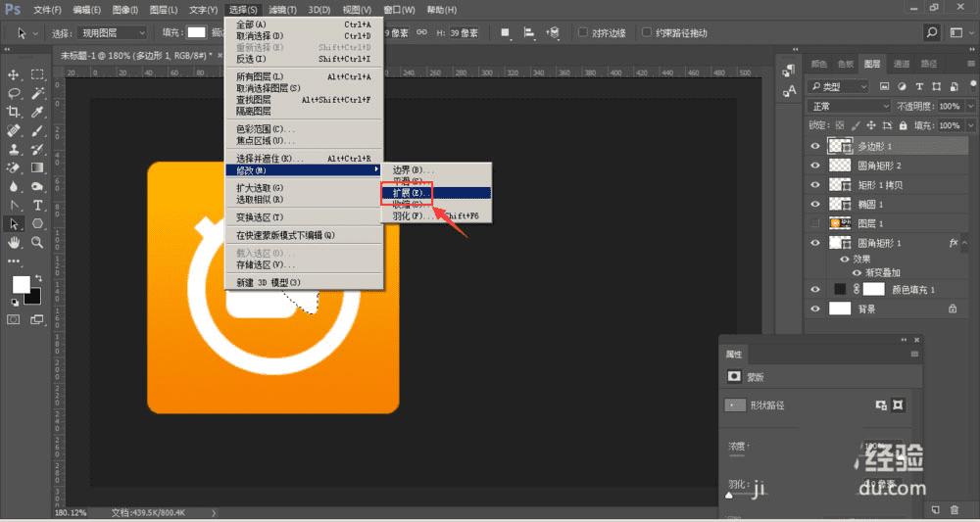Pick the Crop tool
Viewport: 980px width, 522px height.
(x=15, y=112)
